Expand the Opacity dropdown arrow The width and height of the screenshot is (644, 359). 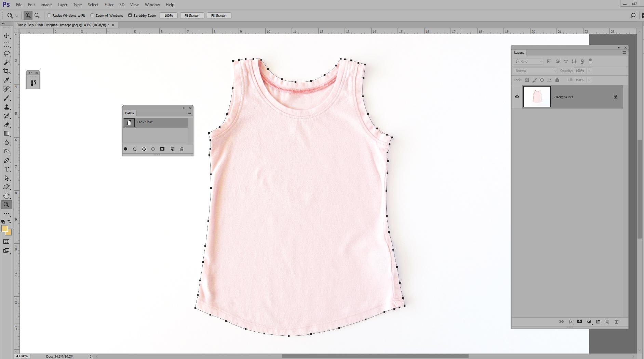click(x=589, y=70)
